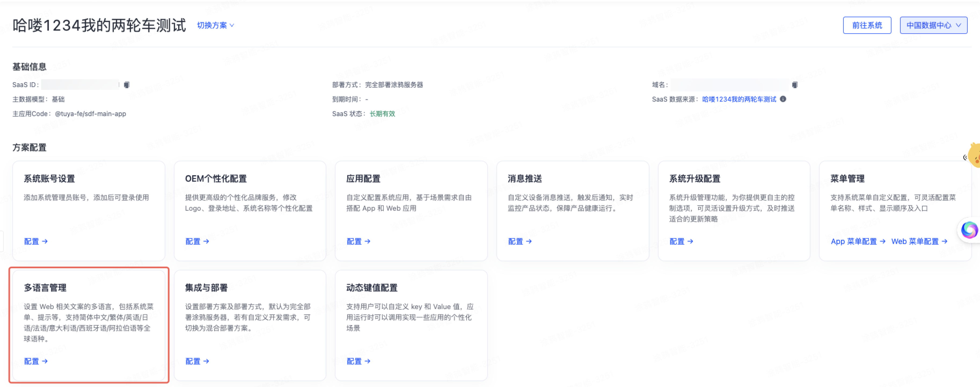Click the arrow icon next to App 菜单配置

click(x=883, y=242)
